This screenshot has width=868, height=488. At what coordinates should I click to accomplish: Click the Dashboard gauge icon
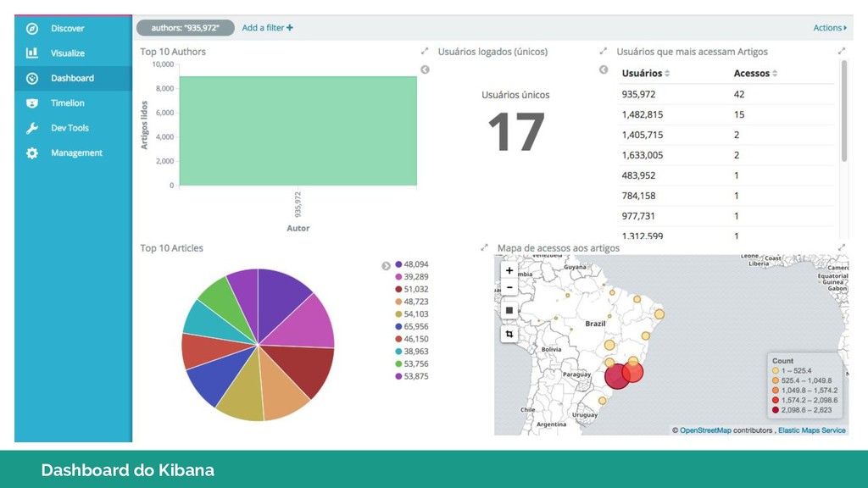pos(32,78)
